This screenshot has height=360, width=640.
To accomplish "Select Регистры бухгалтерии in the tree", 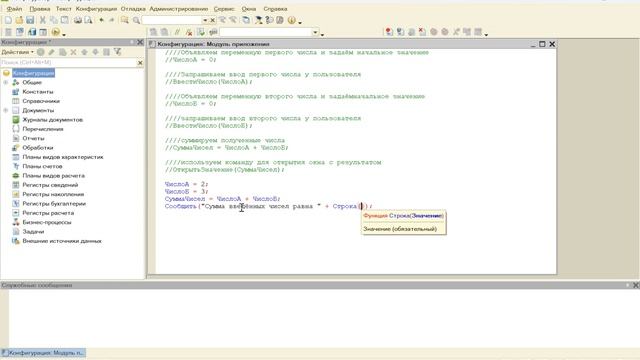I will (54, 204).
